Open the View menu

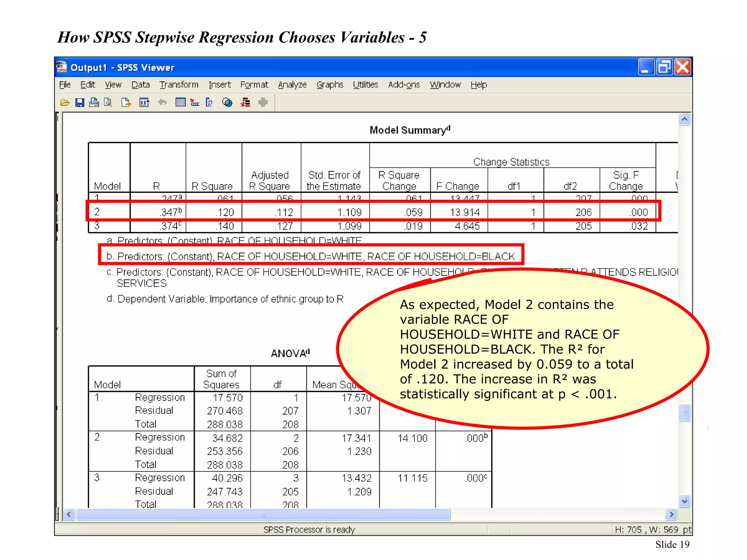tap(113, 85)
